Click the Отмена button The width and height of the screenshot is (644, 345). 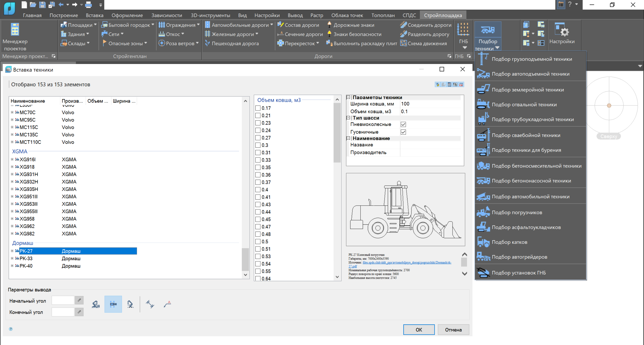(453, 330)
